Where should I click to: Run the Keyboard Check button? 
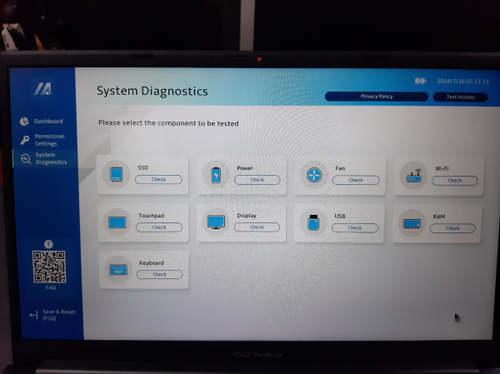[160, 274]
